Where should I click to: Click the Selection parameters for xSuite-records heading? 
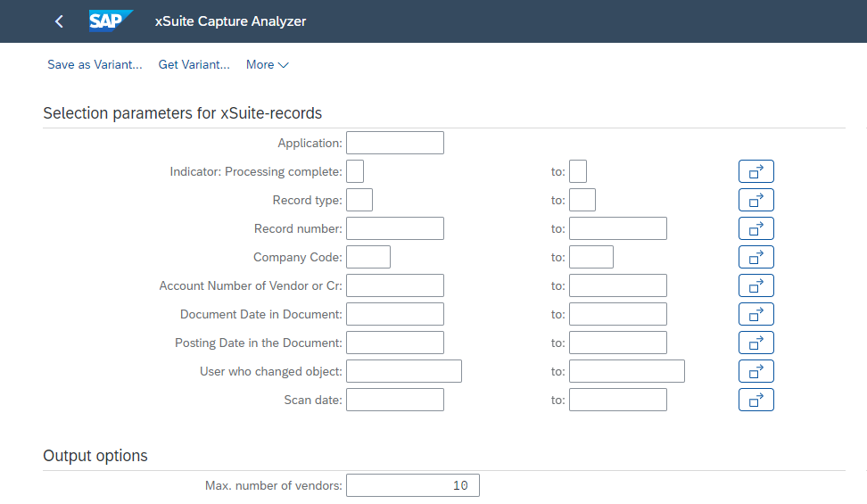click(x=183, y=113)
